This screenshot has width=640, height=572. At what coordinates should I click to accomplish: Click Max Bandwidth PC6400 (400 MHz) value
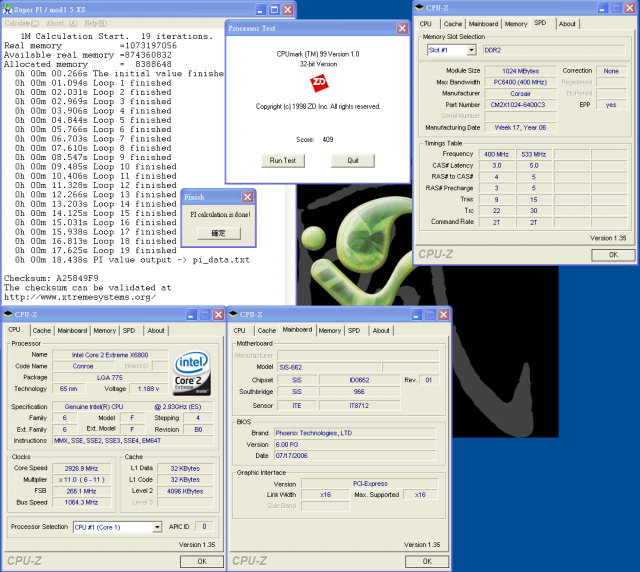(520, 82)
